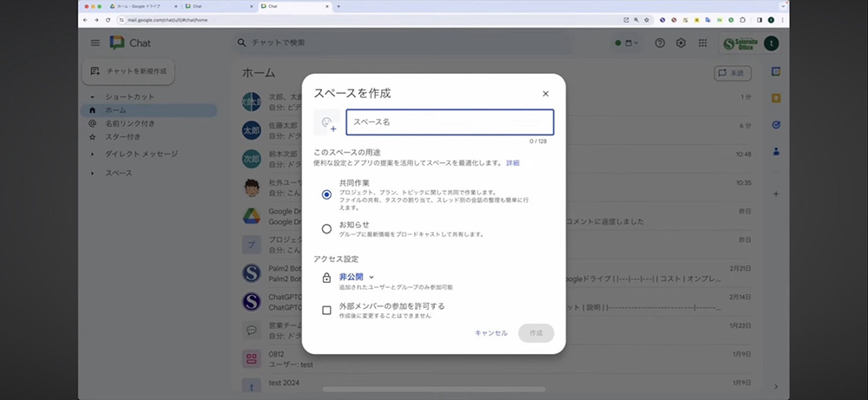Click the plus add-ons icon in side panel

(x=776, y=194)
